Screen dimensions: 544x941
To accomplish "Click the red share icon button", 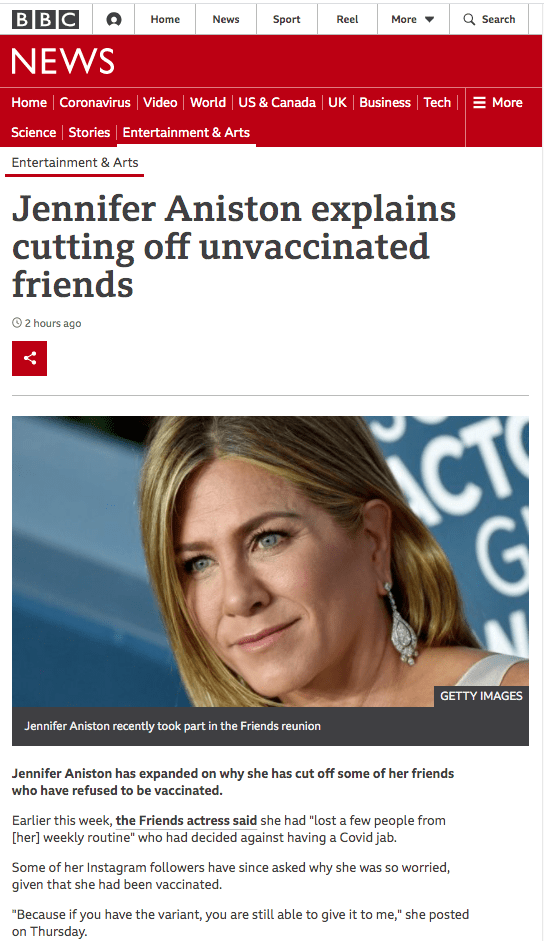I will 29,358.
